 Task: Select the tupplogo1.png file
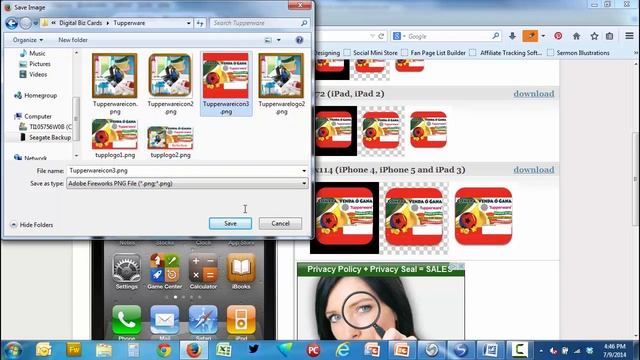click(115, 139)
